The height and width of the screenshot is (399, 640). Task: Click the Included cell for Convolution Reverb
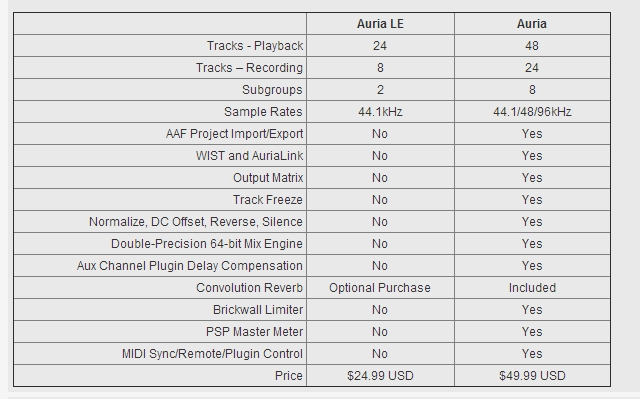pos(532,288)
